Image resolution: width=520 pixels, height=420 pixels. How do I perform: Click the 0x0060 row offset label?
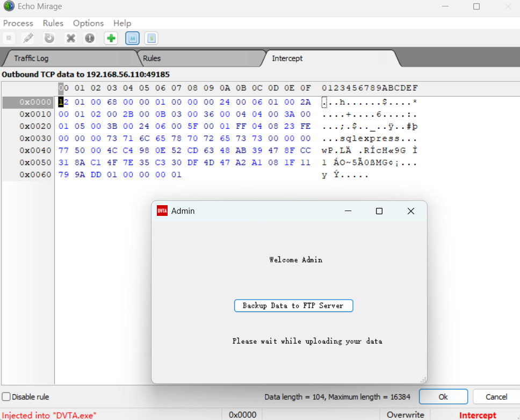(35, 175)
